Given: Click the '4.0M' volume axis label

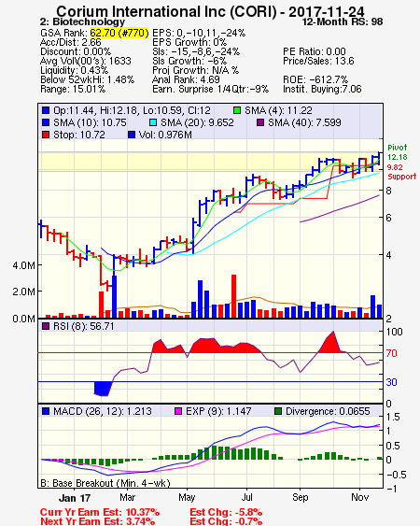Looking at the screenshot, I should [x=23, y=265].
